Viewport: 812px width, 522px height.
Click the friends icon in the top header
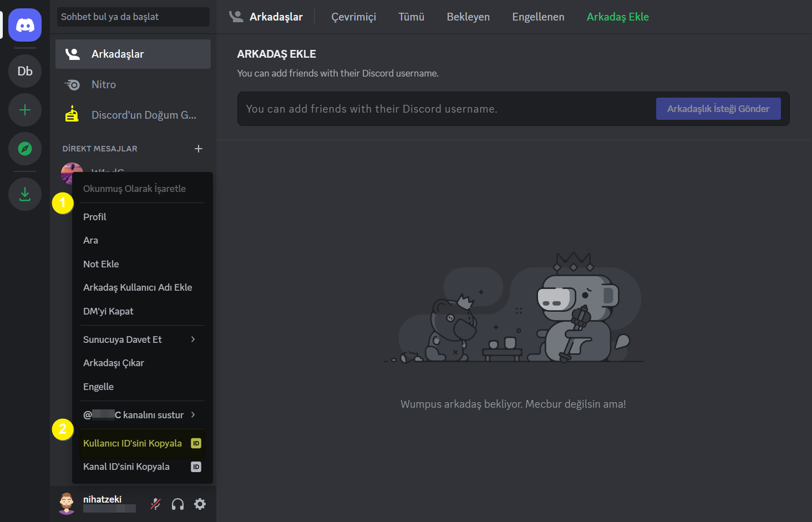[236, 17]
